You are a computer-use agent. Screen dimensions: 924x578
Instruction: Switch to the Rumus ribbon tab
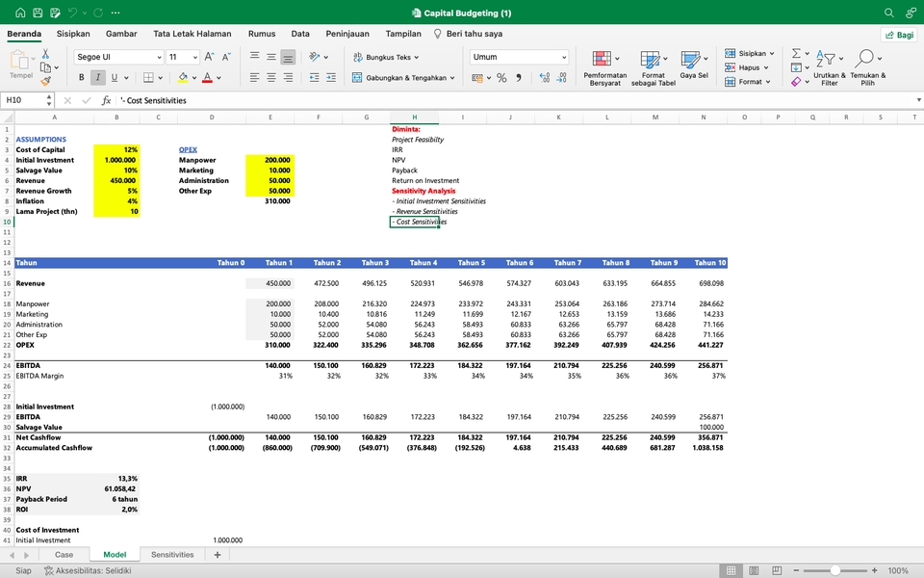(262, 33)
